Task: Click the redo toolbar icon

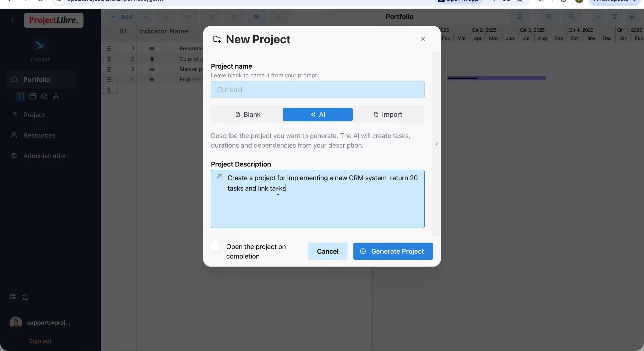Action: click(x=188, y=17)
